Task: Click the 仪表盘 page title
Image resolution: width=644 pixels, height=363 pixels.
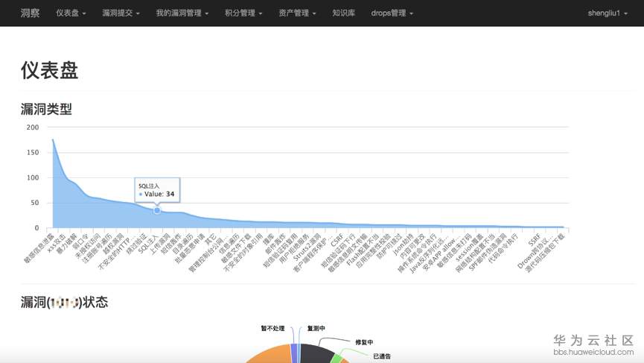Action: (x=49, y=70)
